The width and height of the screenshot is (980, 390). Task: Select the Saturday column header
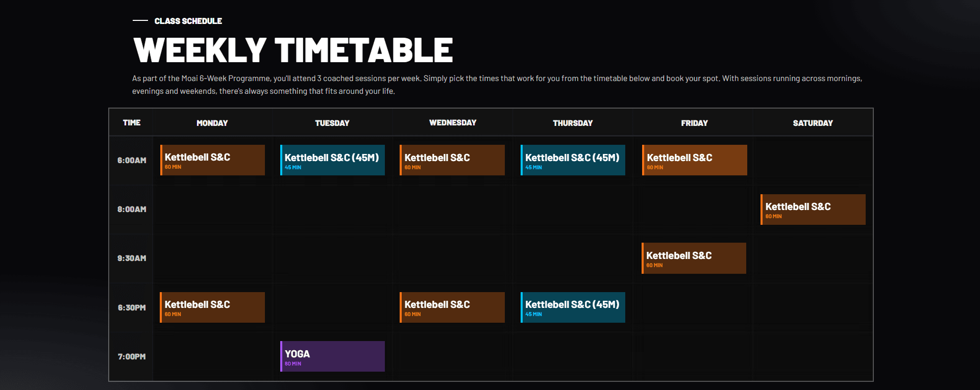click(x=813, y=123)
